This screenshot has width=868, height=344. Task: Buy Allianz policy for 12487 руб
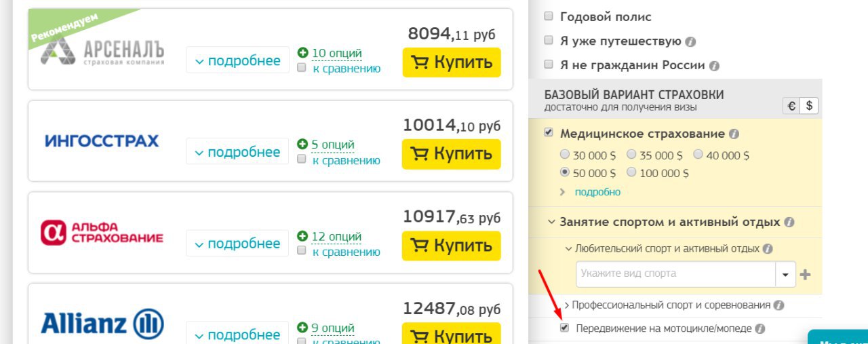452,334
